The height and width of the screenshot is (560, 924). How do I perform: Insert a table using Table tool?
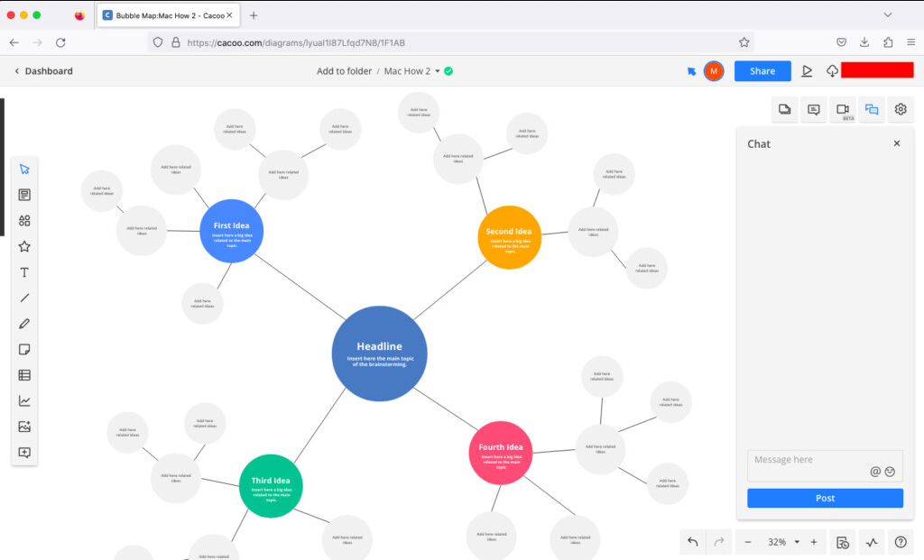pyautogui.click(x=24, y=375)
